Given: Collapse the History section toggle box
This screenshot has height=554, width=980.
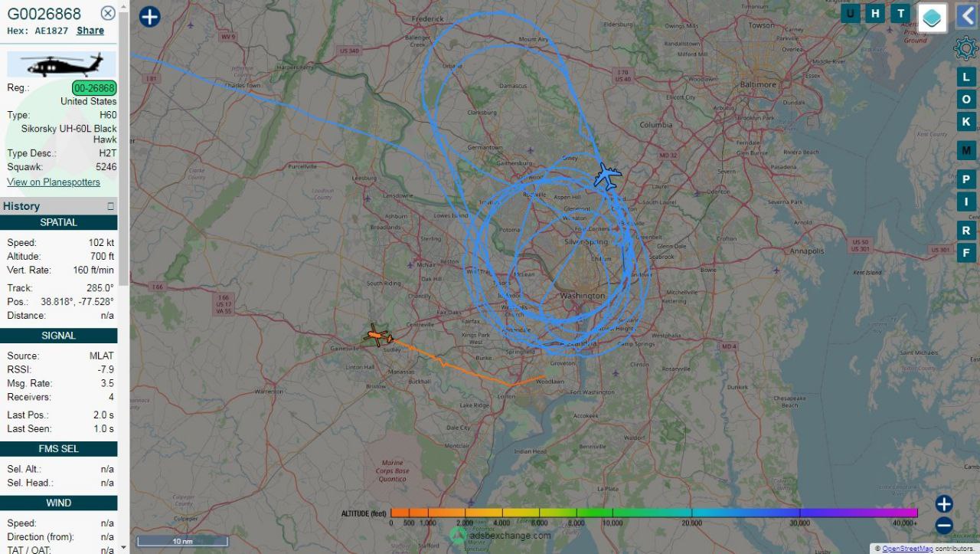Looking at the screenshot, I should (x=110, y=206).
